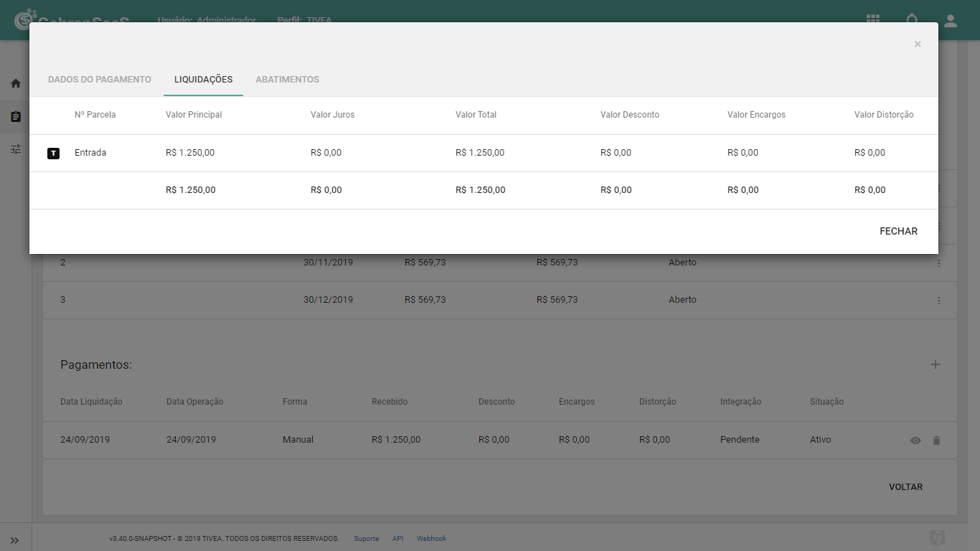
Task: Click the Forma column header
Action: click(295, 402)
